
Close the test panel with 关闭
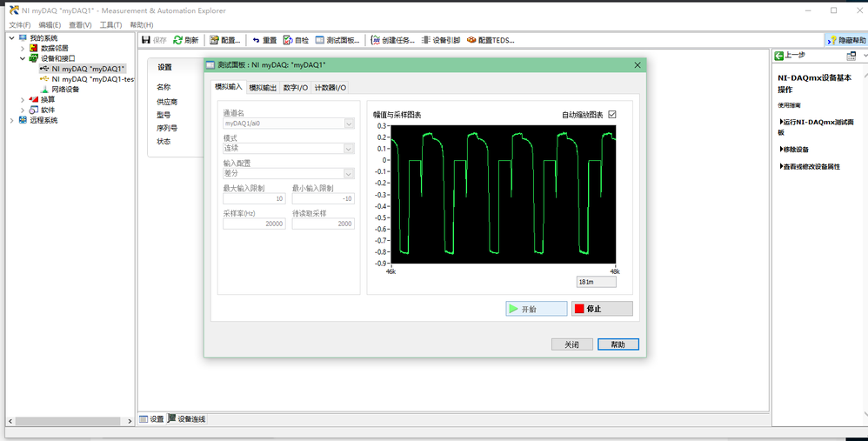point(571,344)
